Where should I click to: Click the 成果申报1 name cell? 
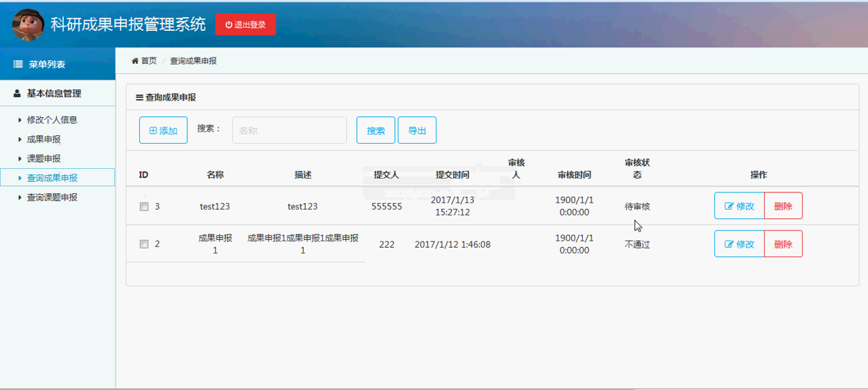point(215,244)
